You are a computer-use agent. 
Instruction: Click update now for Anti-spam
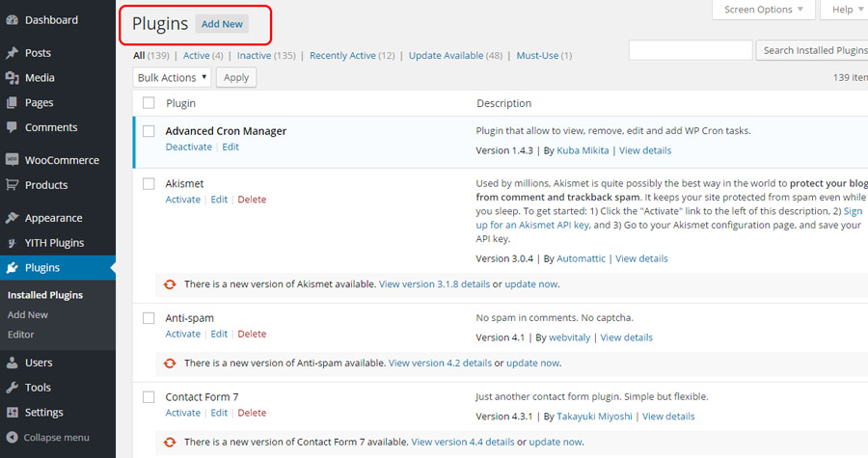click(532, 363)
